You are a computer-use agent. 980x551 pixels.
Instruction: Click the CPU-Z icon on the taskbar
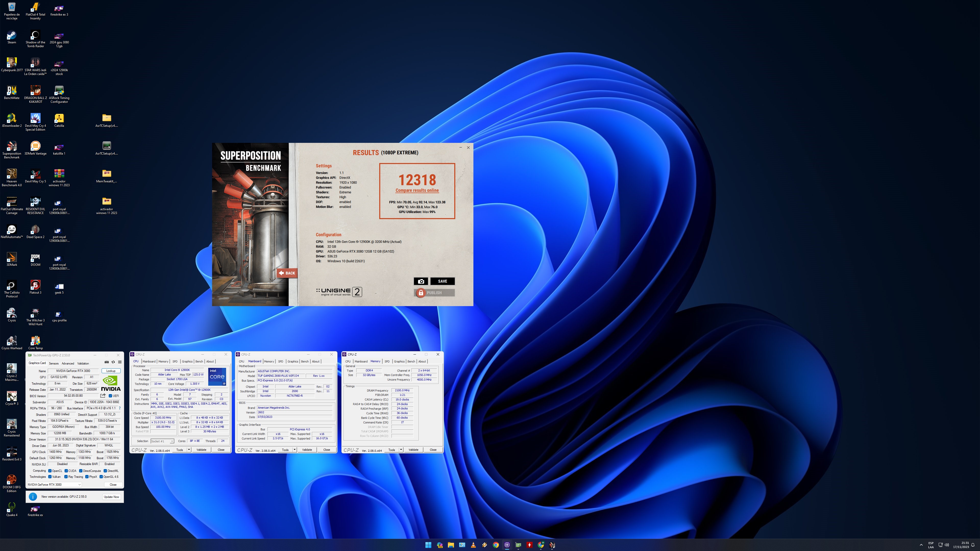pyautogui.click(x=507, y=545)
